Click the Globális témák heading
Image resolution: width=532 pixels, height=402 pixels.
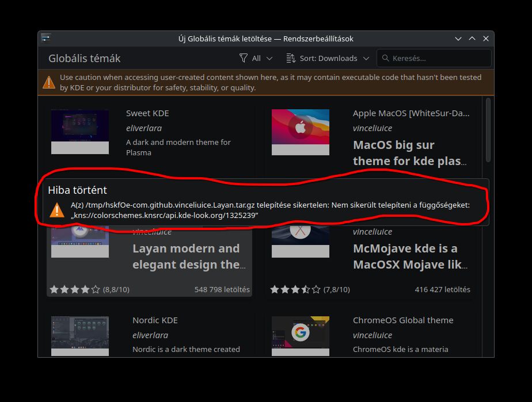(85, 58)
